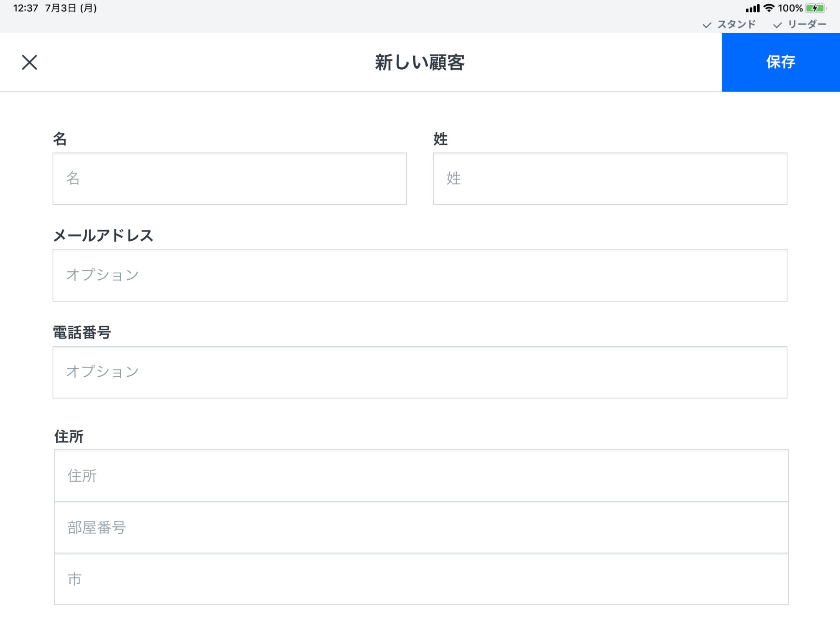
Task: Click the 住所 section label
Action: click(68, 437)
